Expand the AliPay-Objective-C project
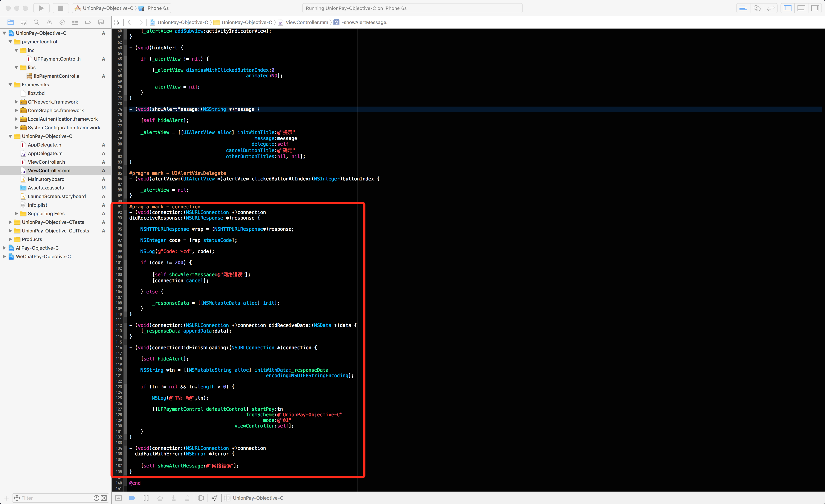 tap(4, 248)
